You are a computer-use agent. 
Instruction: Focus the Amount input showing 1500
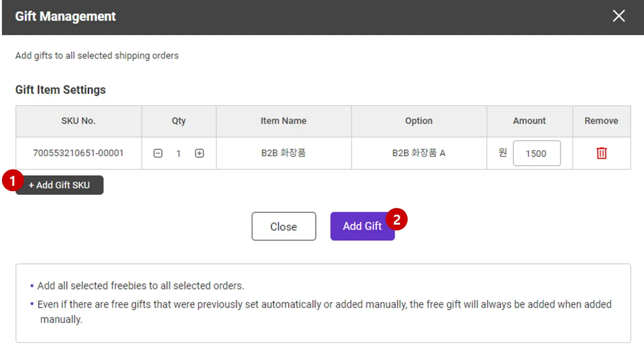[536, 153]
